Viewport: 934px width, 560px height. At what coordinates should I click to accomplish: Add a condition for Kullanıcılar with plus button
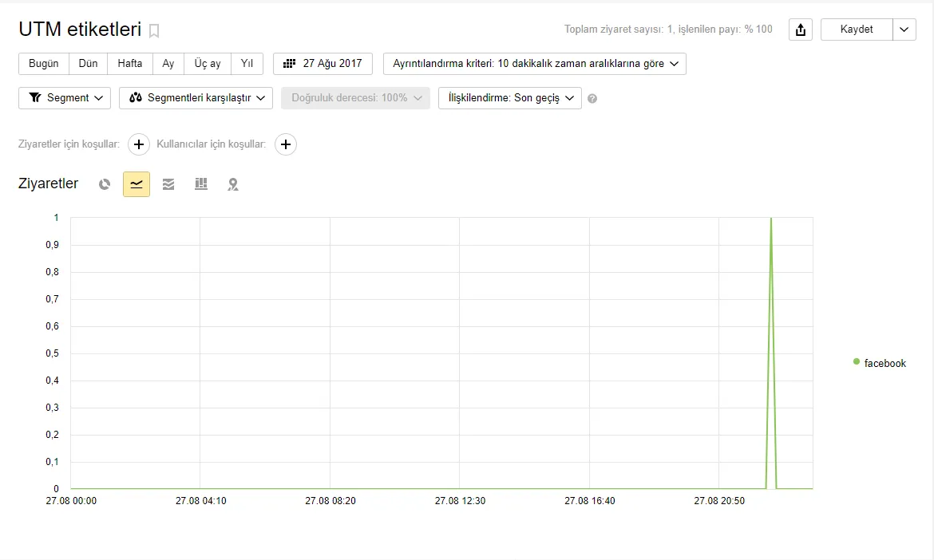(x=286, y=144)
